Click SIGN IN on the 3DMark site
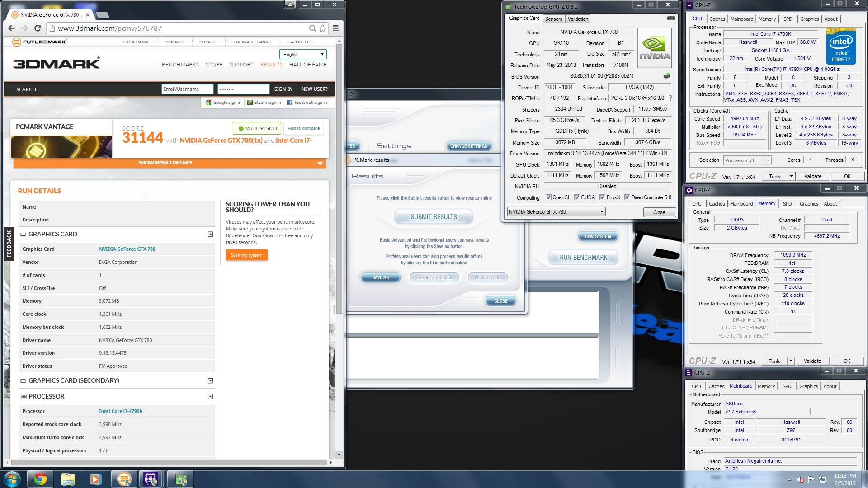 pyautogui.click(x=283, y=89)
